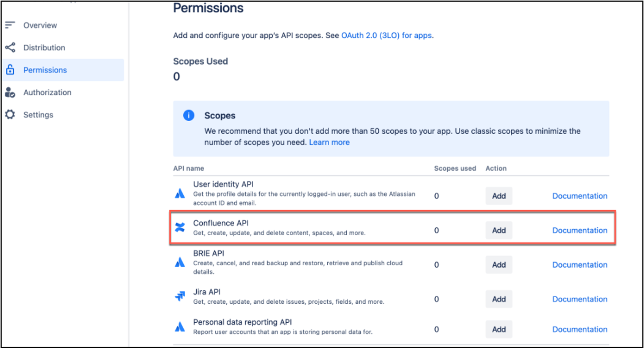This screenshot has height=349, width=644.
Task: Open OAuth 2.0 (3LO) for apps link
Action: pyautogui.click(x=386, y=35)
